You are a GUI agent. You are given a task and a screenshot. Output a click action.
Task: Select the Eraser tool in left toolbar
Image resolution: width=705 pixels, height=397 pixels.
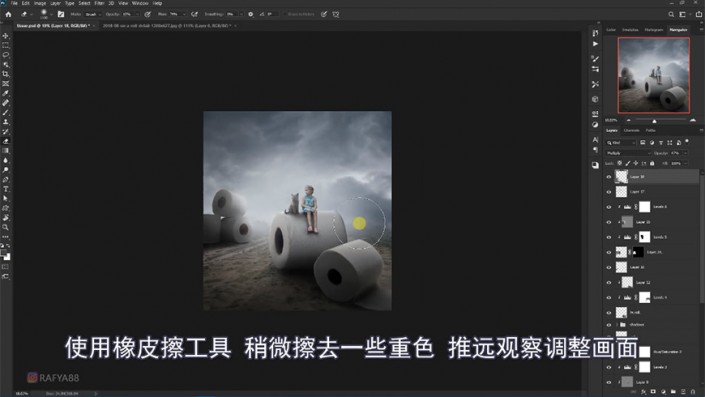click(x=5, y=141)
